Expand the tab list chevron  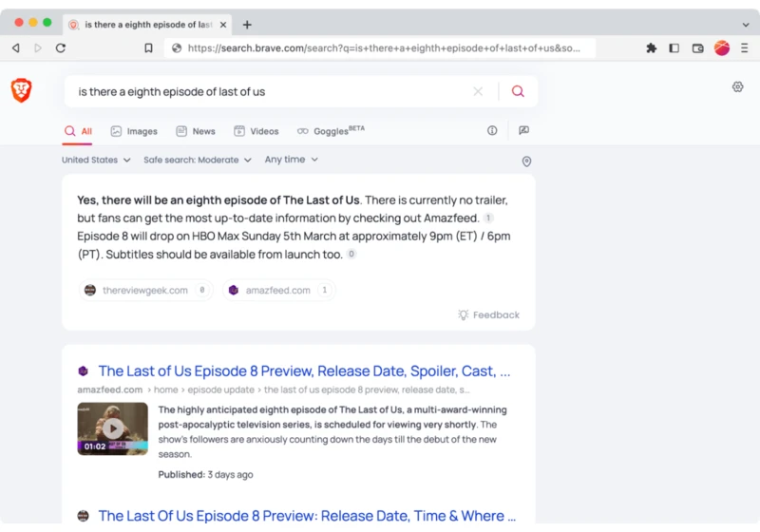coord(746,25)
